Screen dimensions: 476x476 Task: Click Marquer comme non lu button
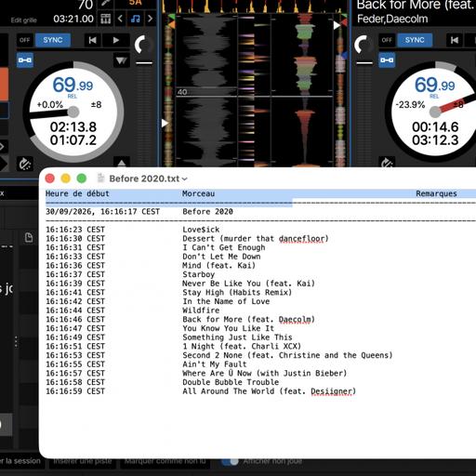point(165,461)
